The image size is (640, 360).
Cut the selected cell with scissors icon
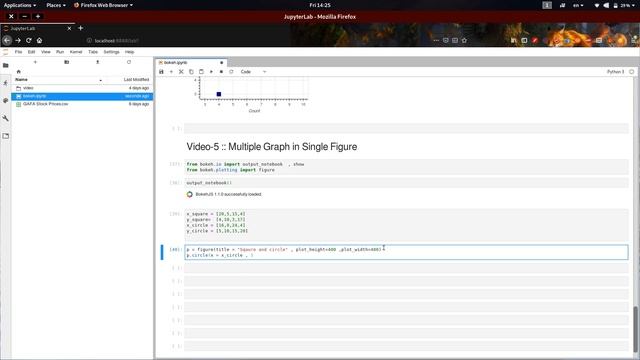181,72
